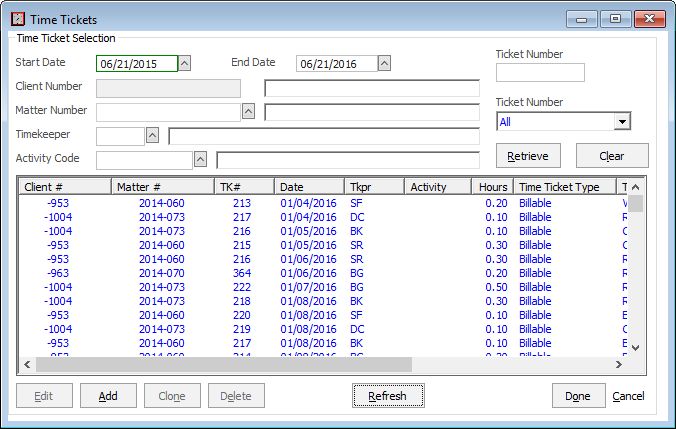
Task: Click the Activity Code input field
Action: pyautogui.click(x=144, y=160)
